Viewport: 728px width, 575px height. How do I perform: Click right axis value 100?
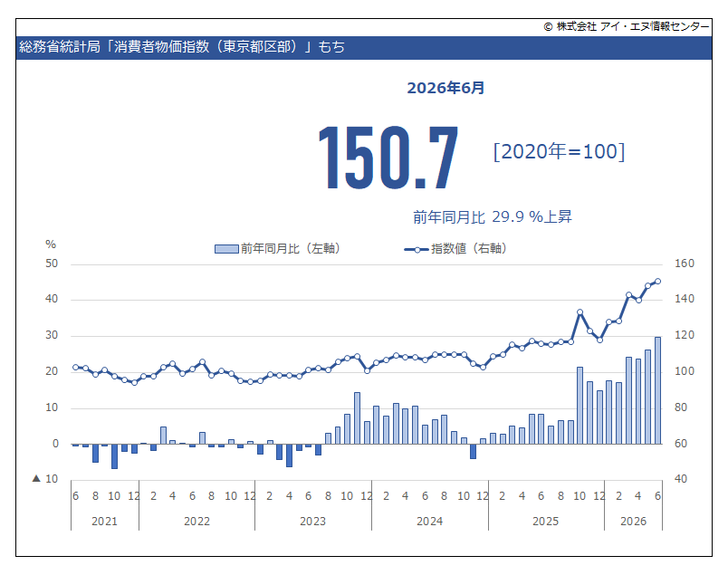(x=685, y=371)
